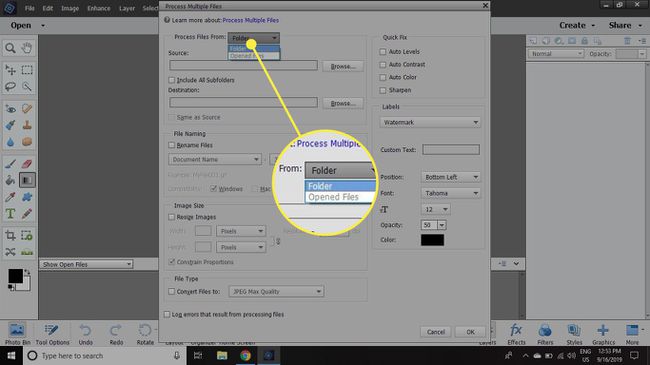Select the Clone Stamp tool
Viewport: 650px width, 365px height.
point(27,125)
